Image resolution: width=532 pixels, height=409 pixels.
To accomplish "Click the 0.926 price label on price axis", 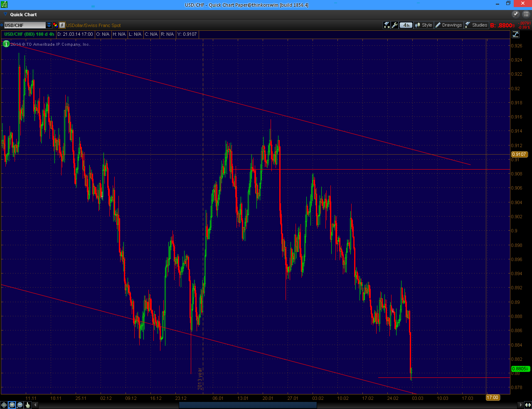I will pos(517,46).
